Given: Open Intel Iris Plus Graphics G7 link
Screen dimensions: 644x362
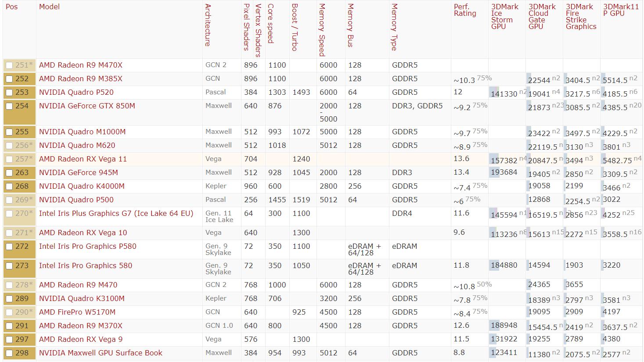Looking at the screenshot, I should (116, 214).
